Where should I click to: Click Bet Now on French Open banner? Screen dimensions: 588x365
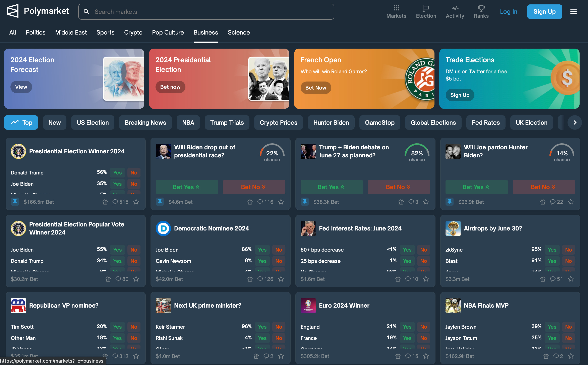[316, 88]
